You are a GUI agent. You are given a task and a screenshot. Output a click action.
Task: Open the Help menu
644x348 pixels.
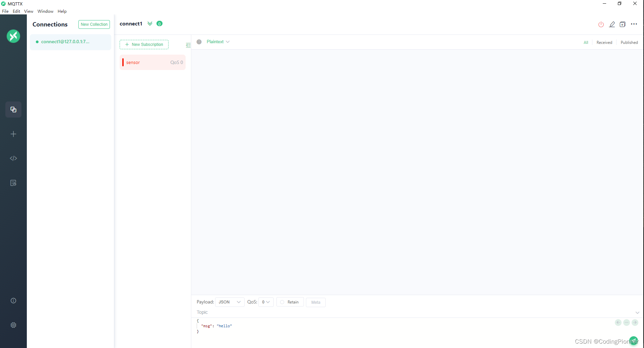(x=62, y=11)
